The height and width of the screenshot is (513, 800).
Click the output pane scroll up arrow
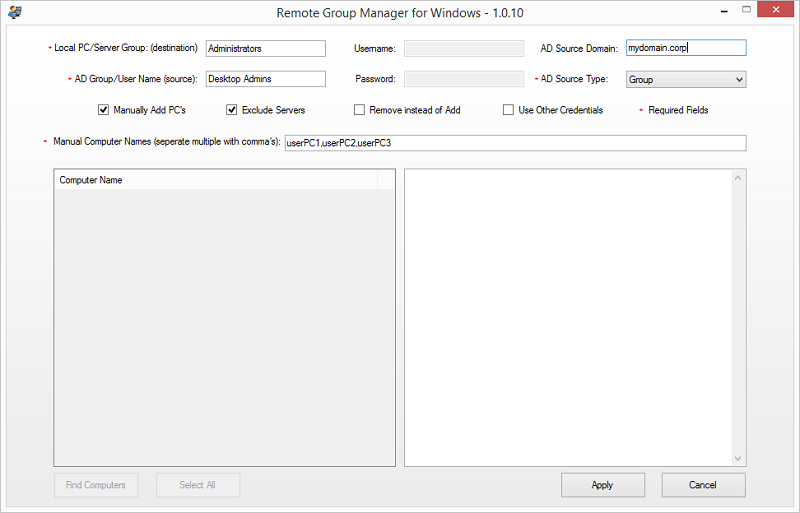coord(738,178)
